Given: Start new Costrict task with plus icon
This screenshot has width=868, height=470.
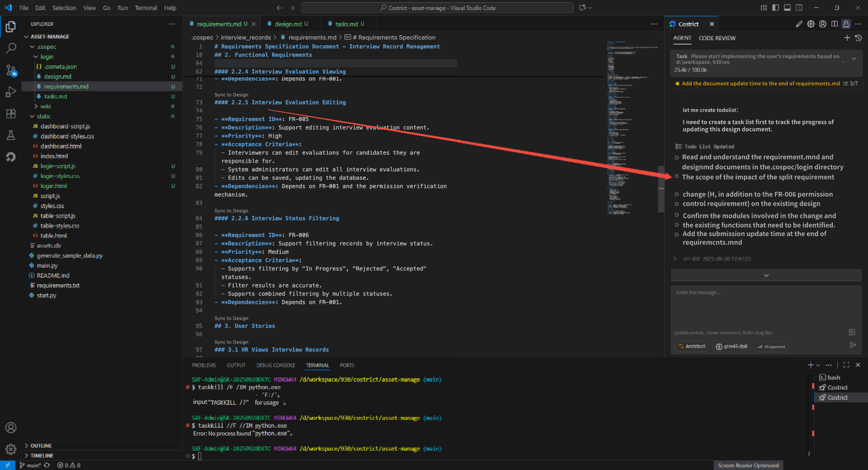Looking at the screenshot, I should pos(847,38).
